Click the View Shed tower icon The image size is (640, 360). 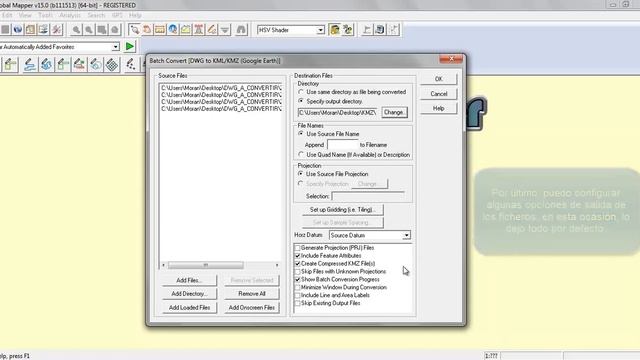pyautogui.click(x=199, y=29)
